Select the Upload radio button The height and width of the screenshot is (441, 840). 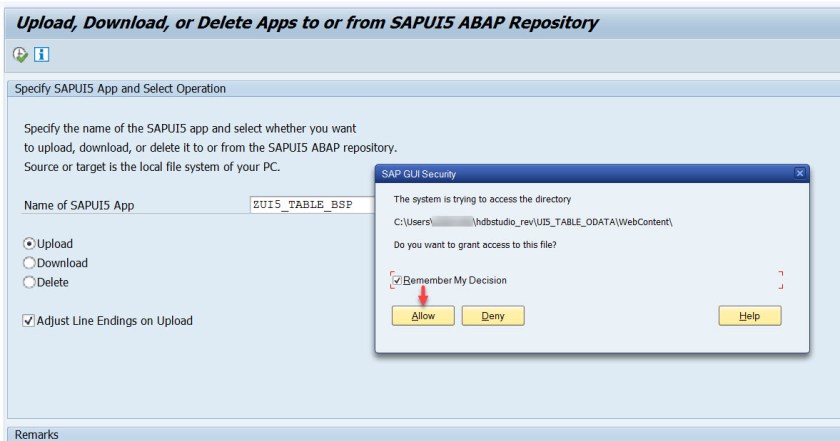click(x=29, y=244)
